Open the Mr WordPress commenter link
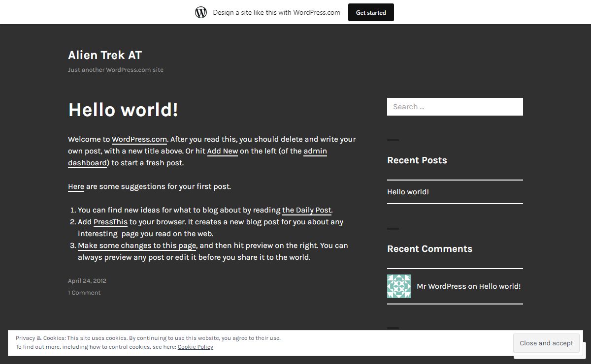591x364 pixels. [x=441, y=286]
